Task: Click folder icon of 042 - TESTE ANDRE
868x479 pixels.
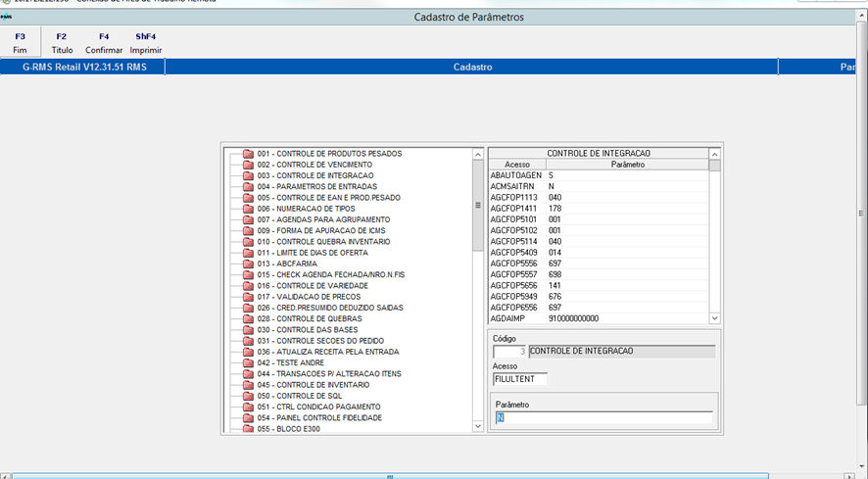Action: 248,362
